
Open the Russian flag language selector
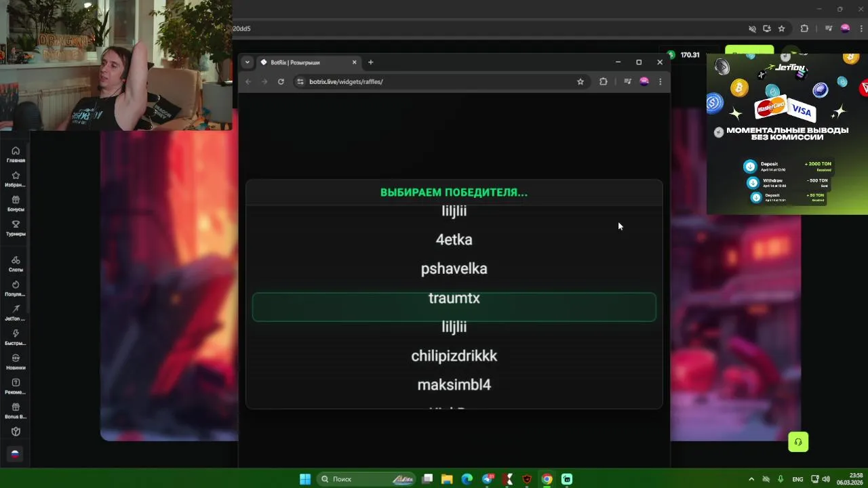(15, 454)
